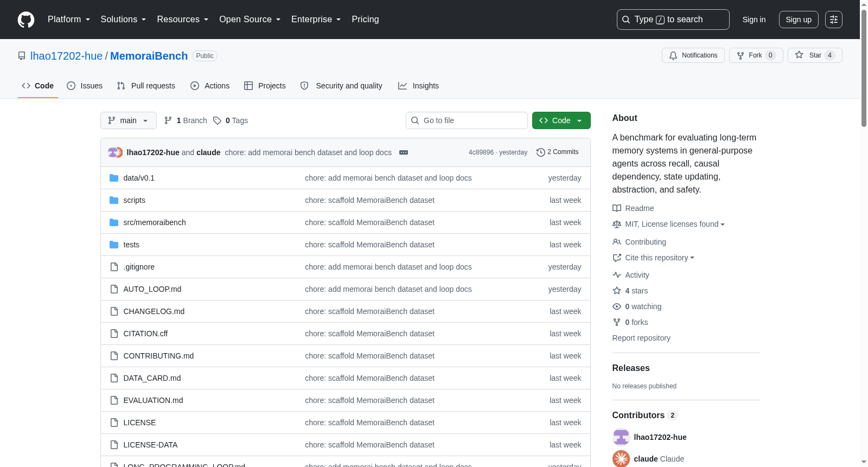Click the Readme book icon
The height and width of the screenshot is (467, 868).
[x=617, y=208]
